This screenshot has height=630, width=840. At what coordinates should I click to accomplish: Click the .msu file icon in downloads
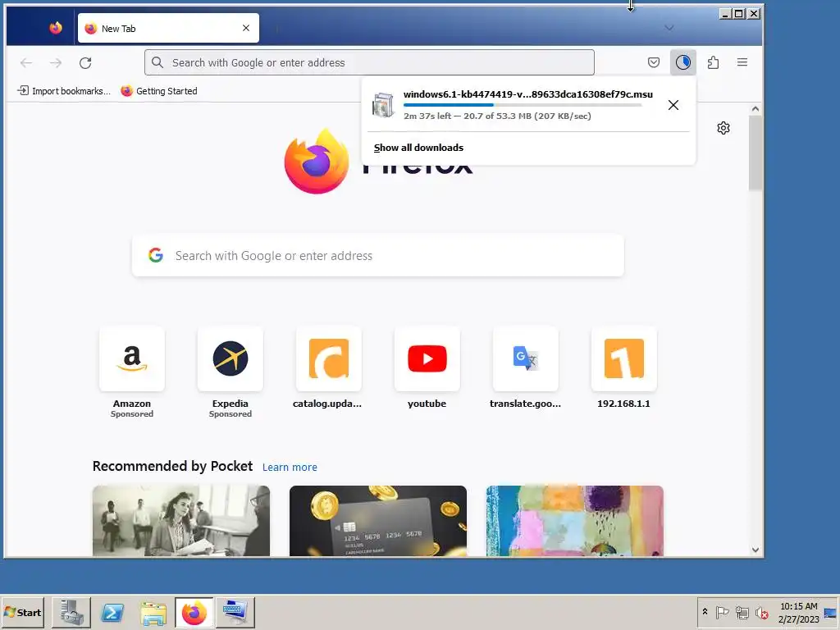(383, 105)
